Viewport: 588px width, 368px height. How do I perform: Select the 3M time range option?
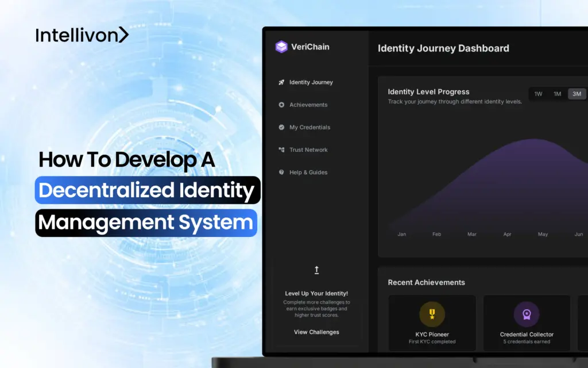[x=577, y=93]
